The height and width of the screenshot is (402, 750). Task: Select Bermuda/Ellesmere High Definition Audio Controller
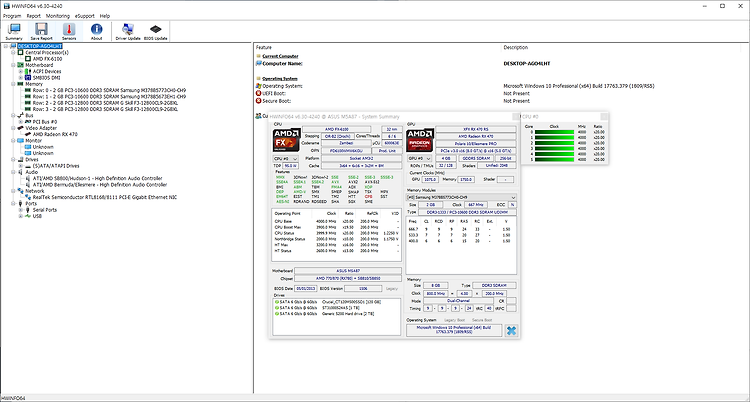click(x=99, y=184)
